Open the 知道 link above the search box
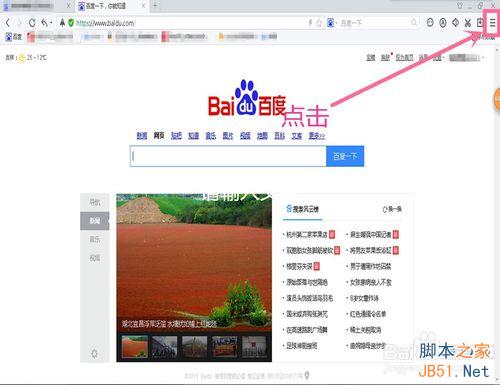The width and height of the screenshot is (500, 385). [x=193, y=135]
